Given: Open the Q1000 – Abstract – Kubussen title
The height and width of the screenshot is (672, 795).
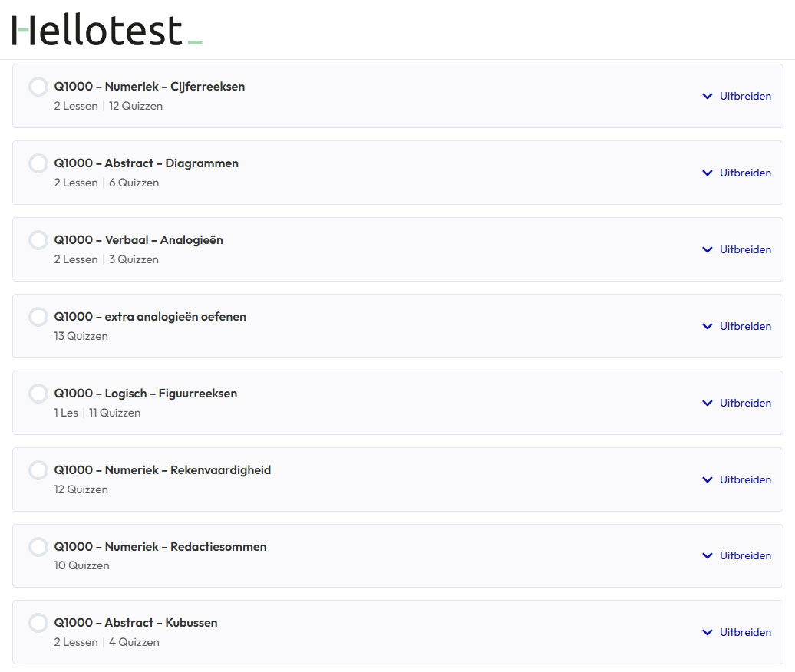Looking at the screenshot, I should [x=136, y=623].
